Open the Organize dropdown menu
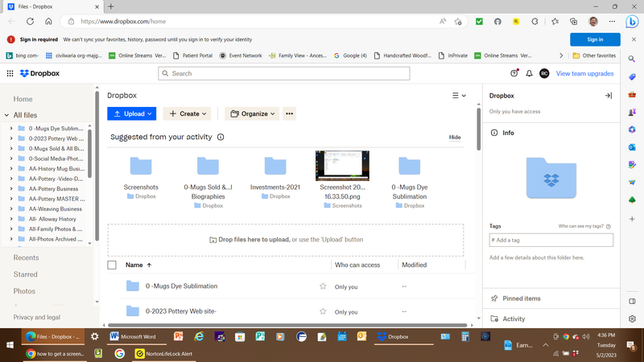This screenshot has height=362, width=644. click(x=252, y=113)
